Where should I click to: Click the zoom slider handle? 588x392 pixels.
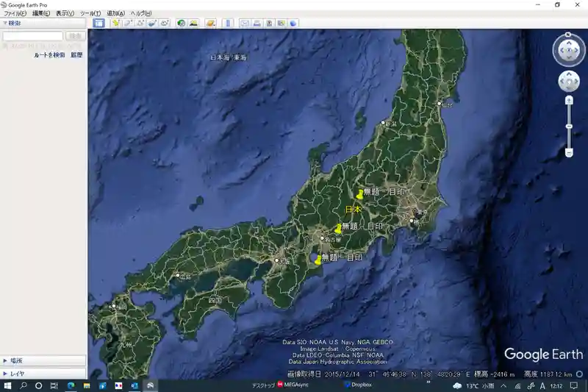[569, 126]
